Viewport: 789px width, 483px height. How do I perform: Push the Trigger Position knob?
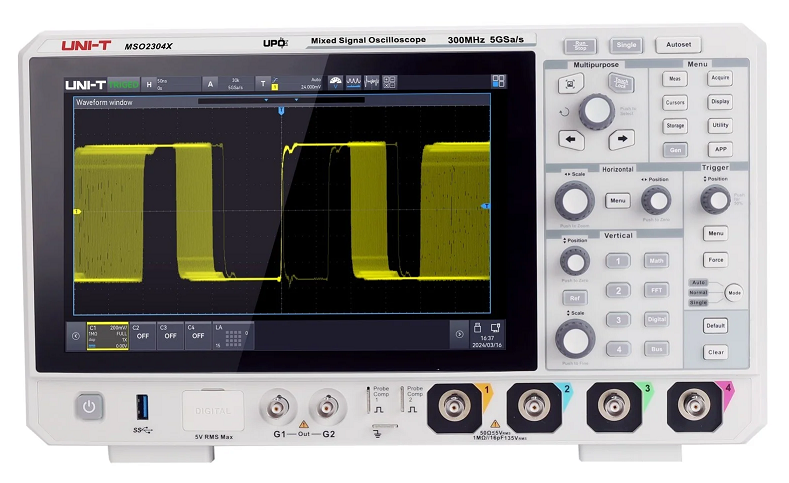pos(716,200)
